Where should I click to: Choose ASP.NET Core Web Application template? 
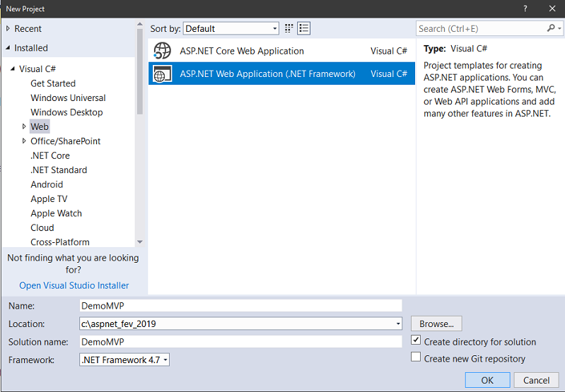[x=281, y=51]
